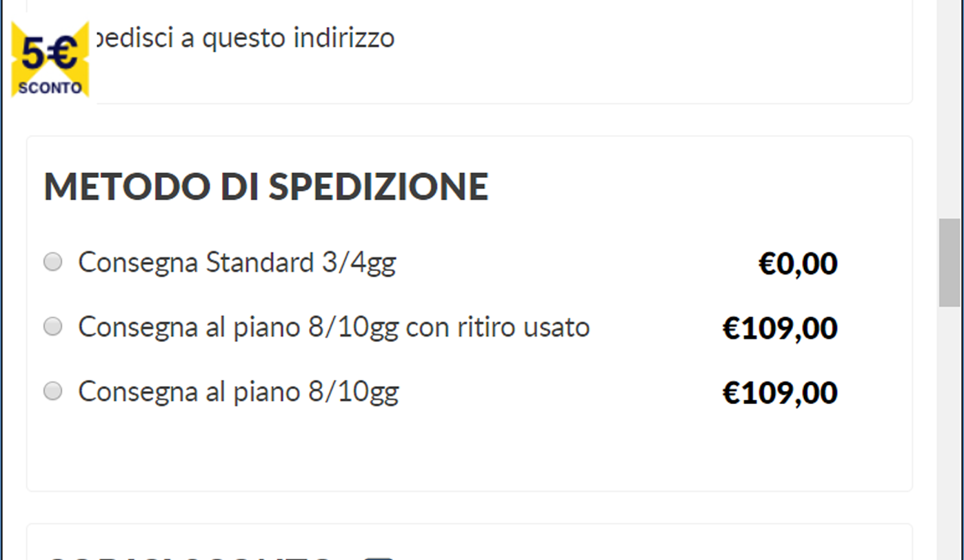Click the word SPEDIZIONE in the section heading

[x=379, y=186]
